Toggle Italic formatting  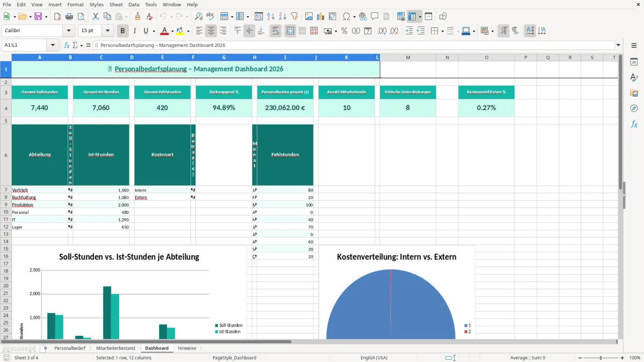click(135, 31)
